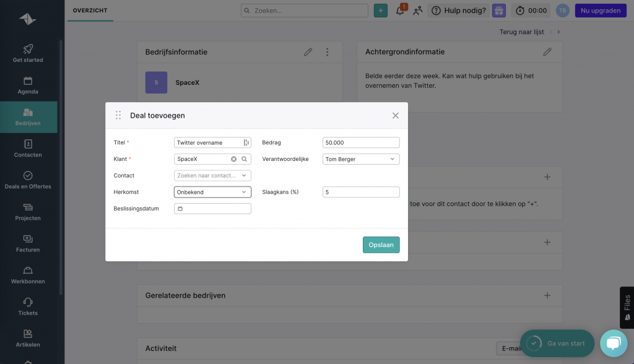Open the chat bubble widget
This screenshot has width=634, height=364.
tap(613, 344)
